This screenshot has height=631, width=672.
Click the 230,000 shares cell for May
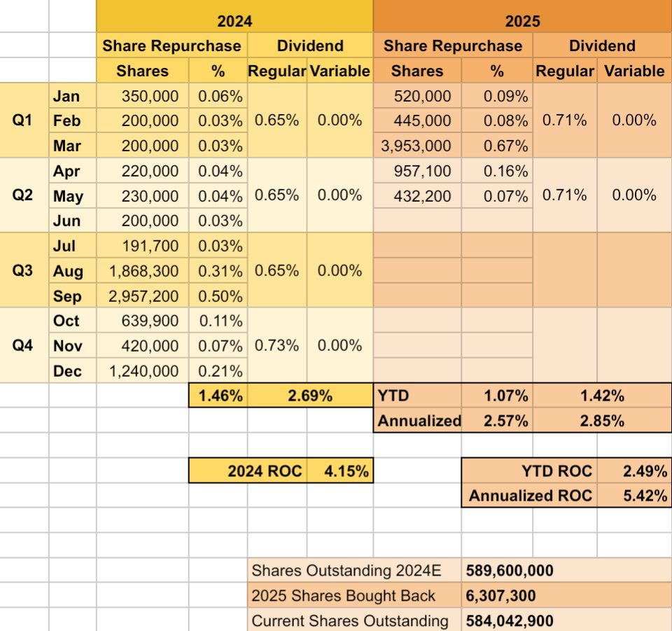pos(143,195)
